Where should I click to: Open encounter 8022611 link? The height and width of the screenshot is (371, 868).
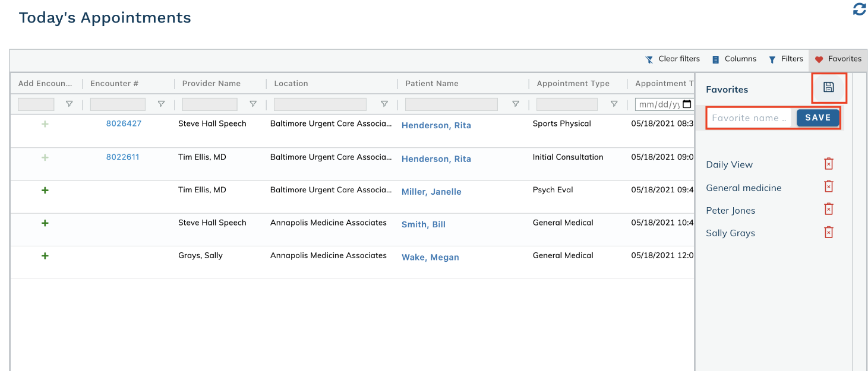click(x=122, y=157)
